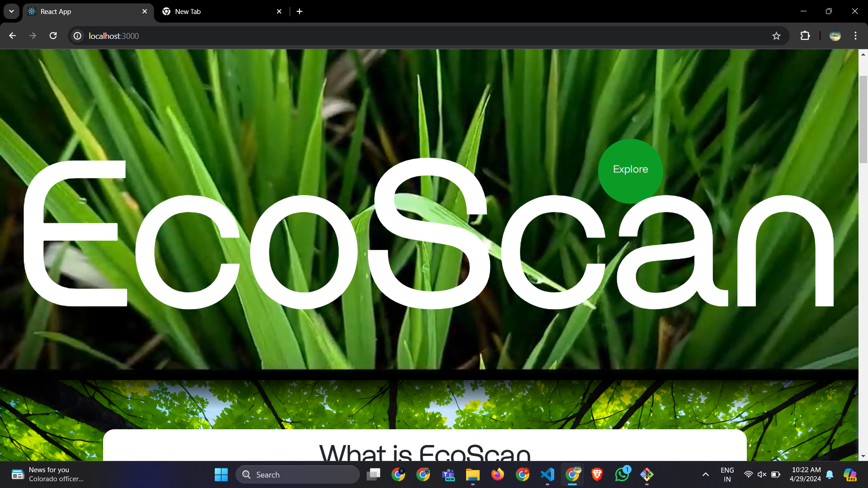Expand the tab search dropdown
The width and height of the screenshot is (868, 488).
click(x=11, y=11)
